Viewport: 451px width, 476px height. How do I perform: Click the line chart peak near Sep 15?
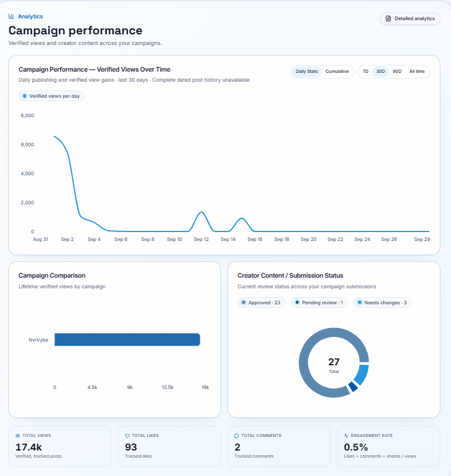pos(242,218)
